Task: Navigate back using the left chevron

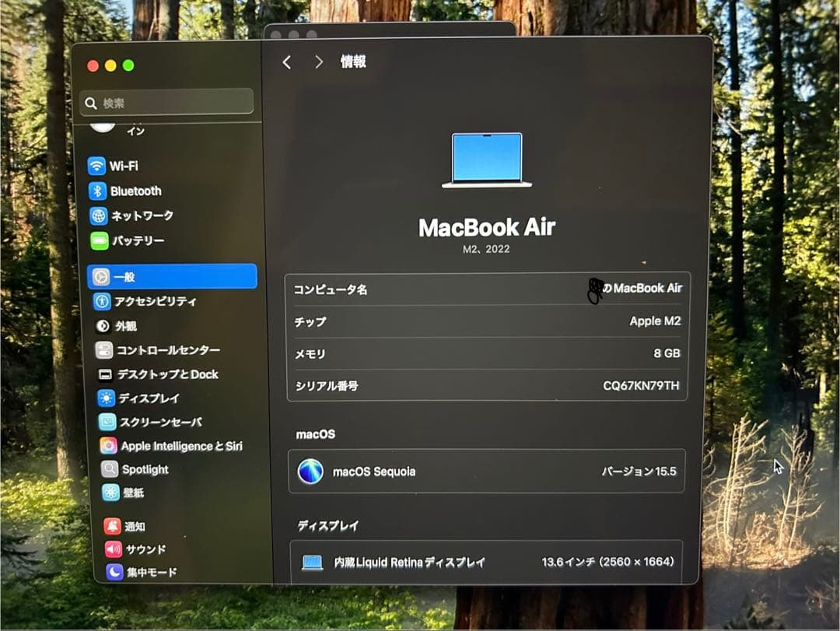Action: 286,61
